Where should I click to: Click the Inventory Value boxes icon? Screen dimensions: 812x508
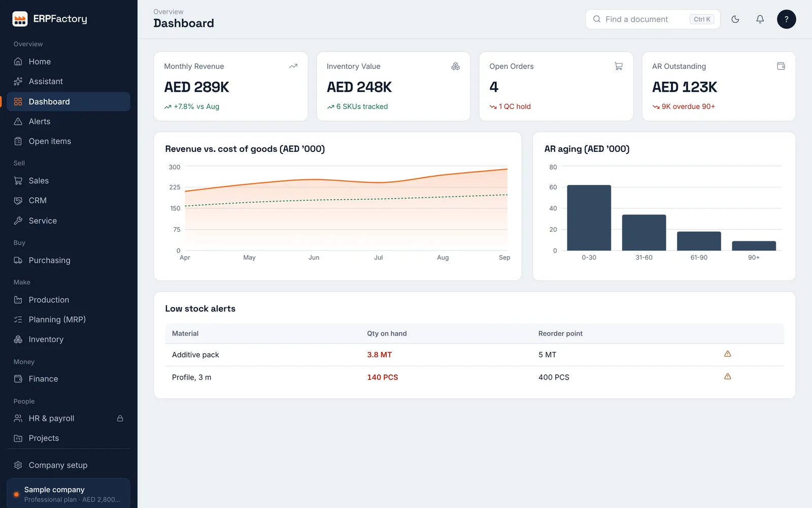point(456,66)
